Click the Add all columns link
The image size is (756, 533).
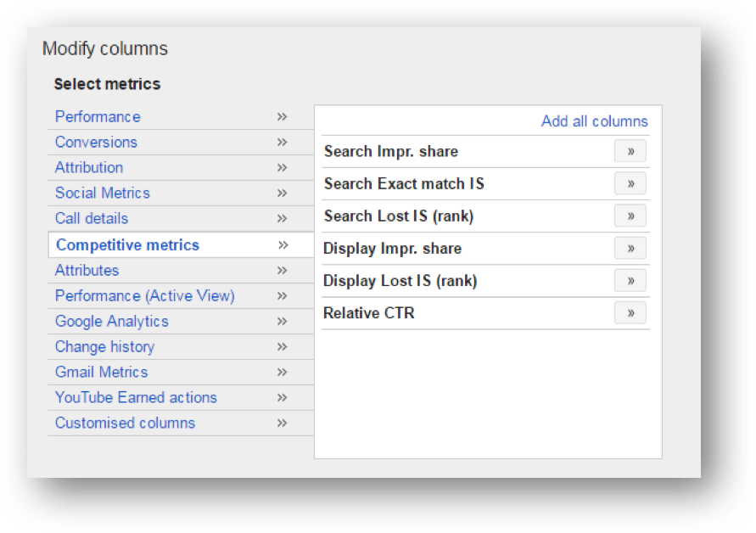click(594, 121)
